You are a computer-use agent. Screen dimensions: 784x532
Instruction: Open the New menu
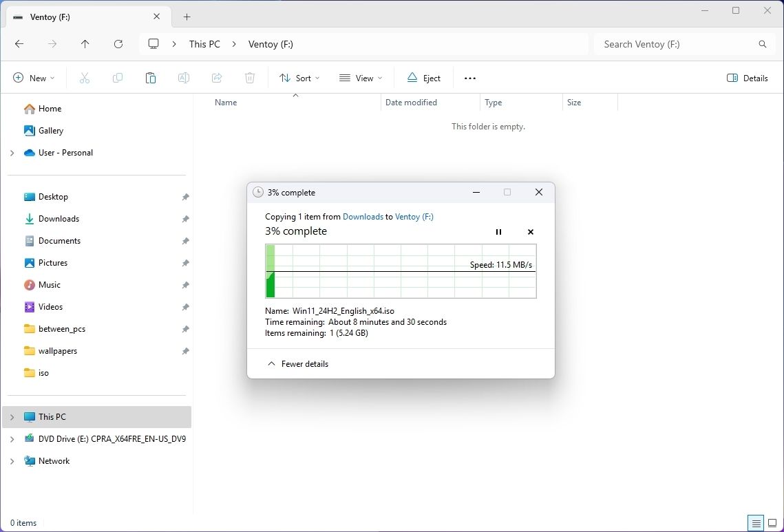click(x=34, y=78)
